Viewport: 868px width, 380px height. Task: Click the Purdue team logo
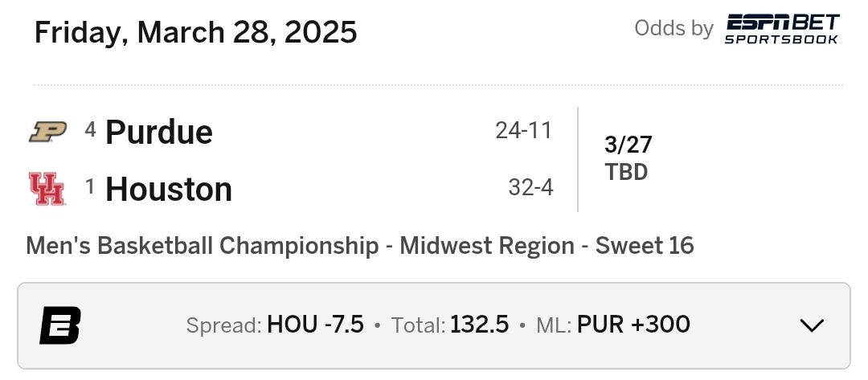[x=47, y=132]
